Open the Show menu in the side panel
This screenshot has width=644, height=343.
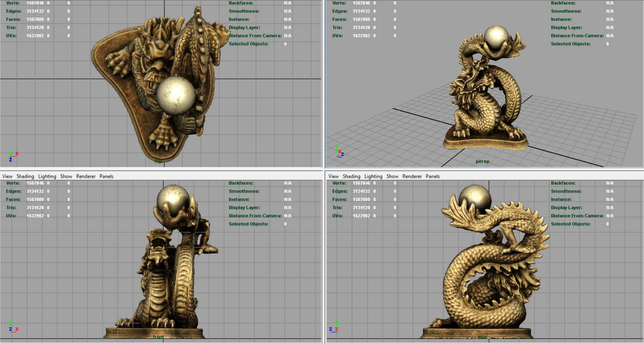pyautogui.click(x=392, y=176)
